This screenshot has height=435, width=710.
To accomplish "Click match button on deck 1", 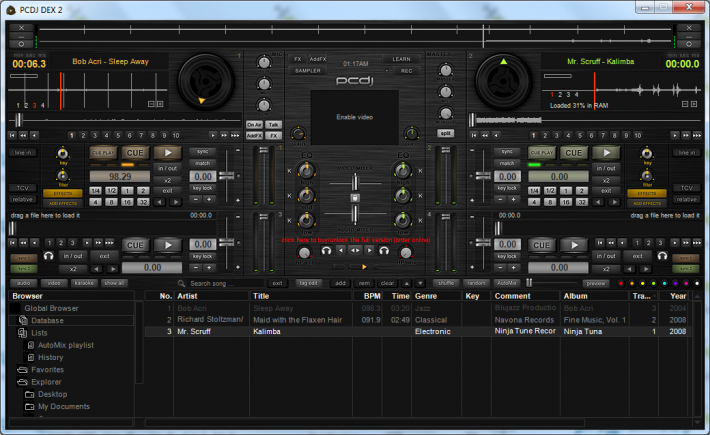I will tap(202, 163).
